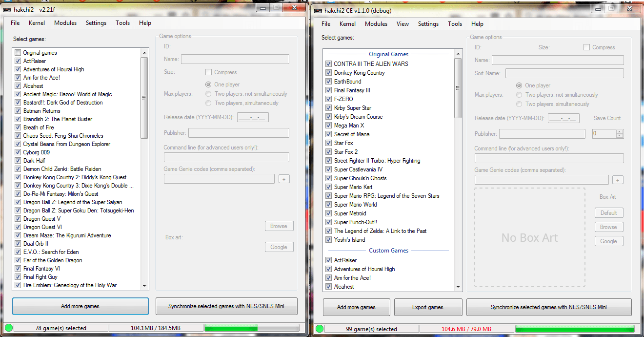Viewport: 644px width, 337px height.
Task: Click scroll down arrow in left game list
Action: (144, 286)
